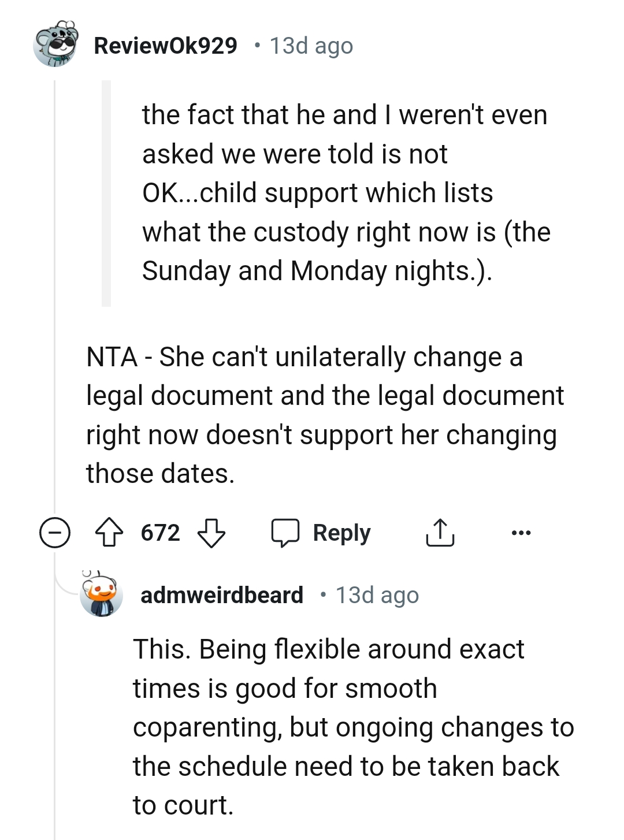Click the NTA comment body text
The width and height of the screenshot is (624, 840).
[x=324, y=414]
